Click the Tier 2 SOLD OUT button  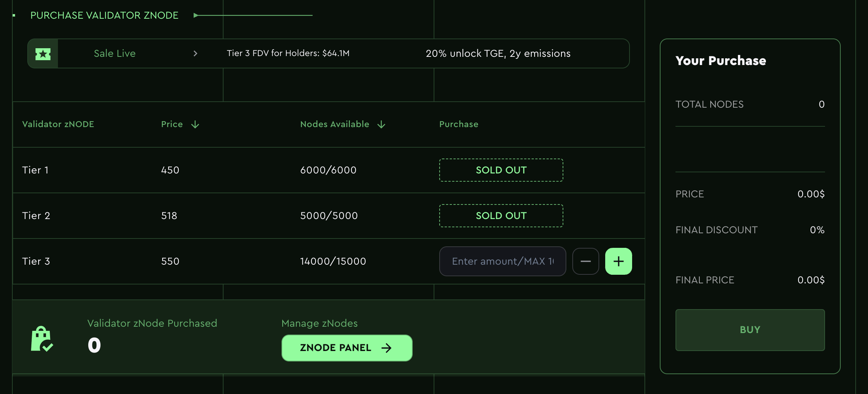pos(501,216)
